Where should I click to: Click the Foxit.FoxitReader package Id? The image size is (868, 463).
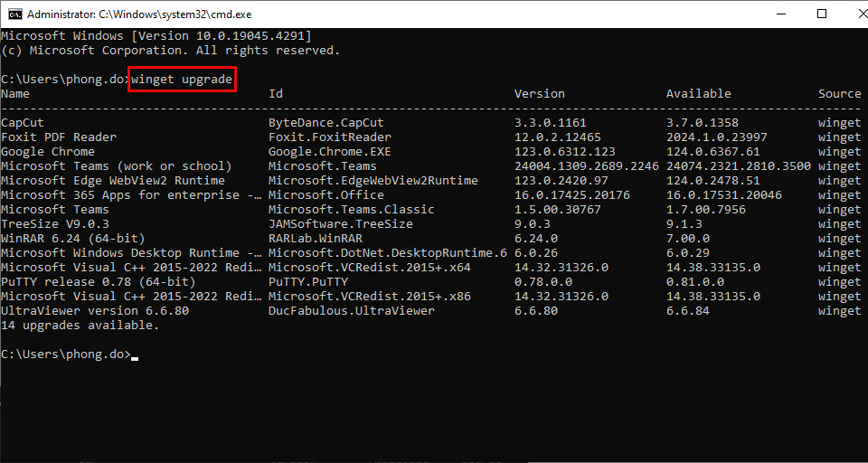330,137
